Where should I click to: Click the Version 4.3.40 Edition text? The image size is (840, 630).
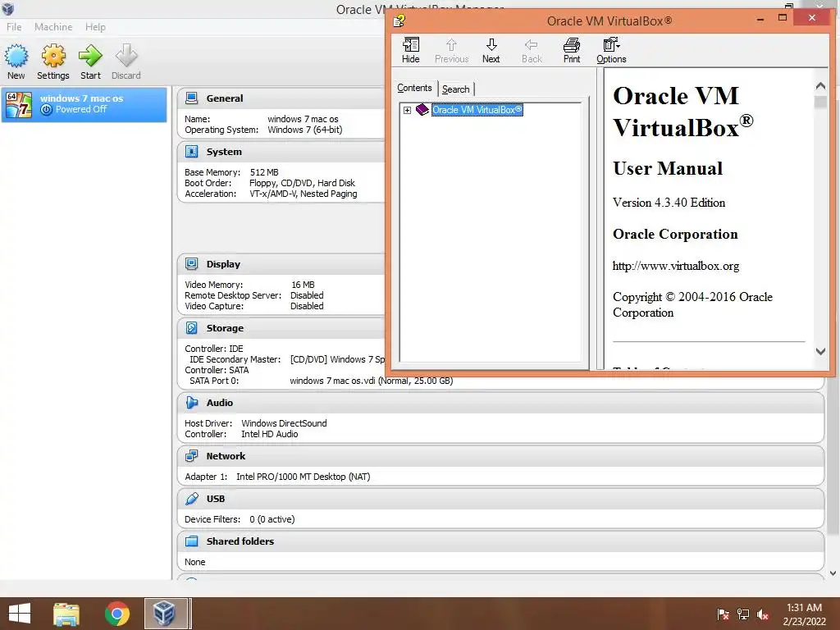669,203
